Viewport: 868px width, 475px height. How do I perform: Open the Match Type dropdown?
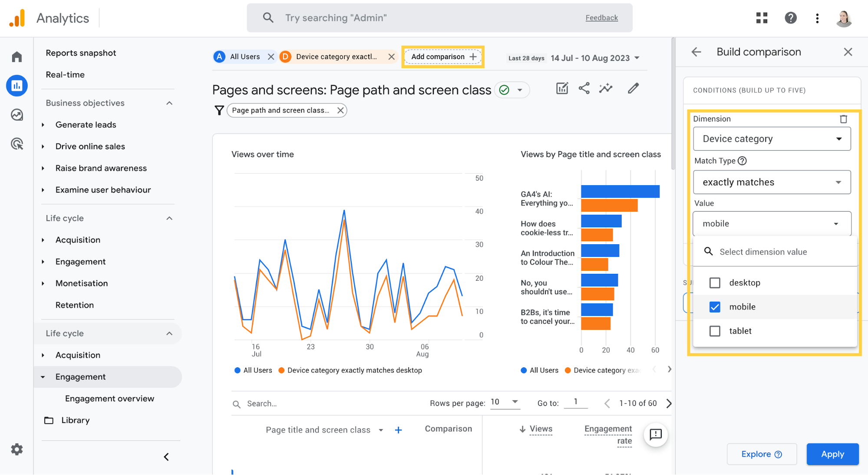(x=772, y=182)
